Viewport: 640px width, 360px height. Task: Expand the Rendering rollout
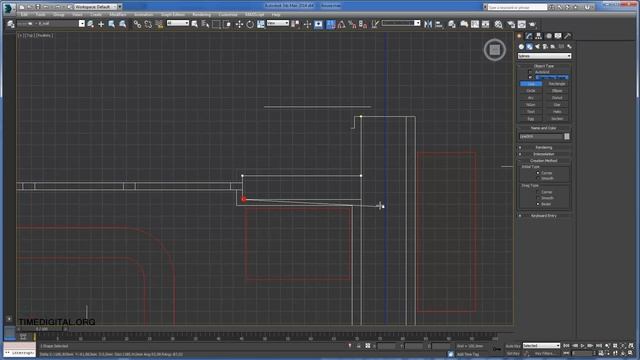544,147
